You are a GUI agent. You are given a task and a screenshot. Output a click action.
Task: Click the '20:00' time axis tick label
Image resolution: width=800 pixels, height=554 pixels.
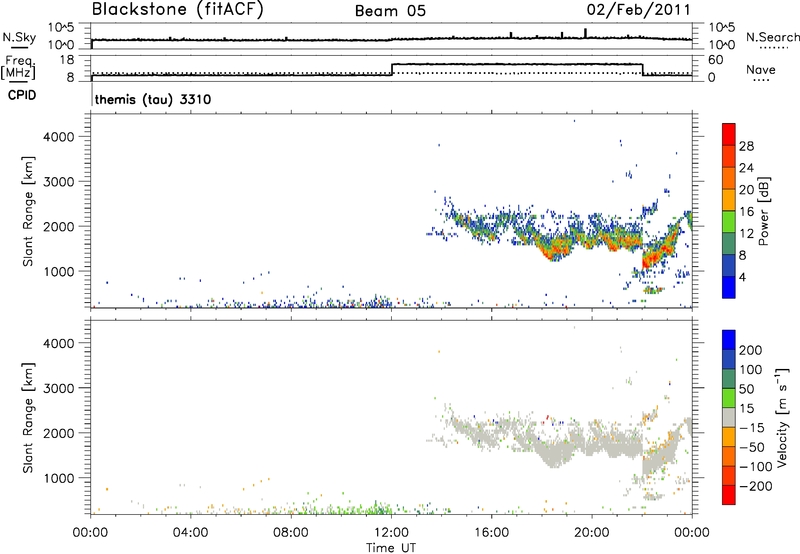click(592, 533)
